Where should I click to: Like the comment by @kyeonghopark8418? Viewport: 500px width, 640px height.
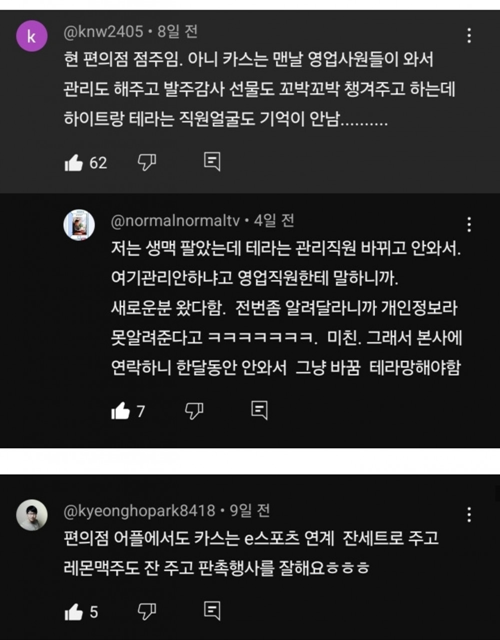(x=73, y=612)
